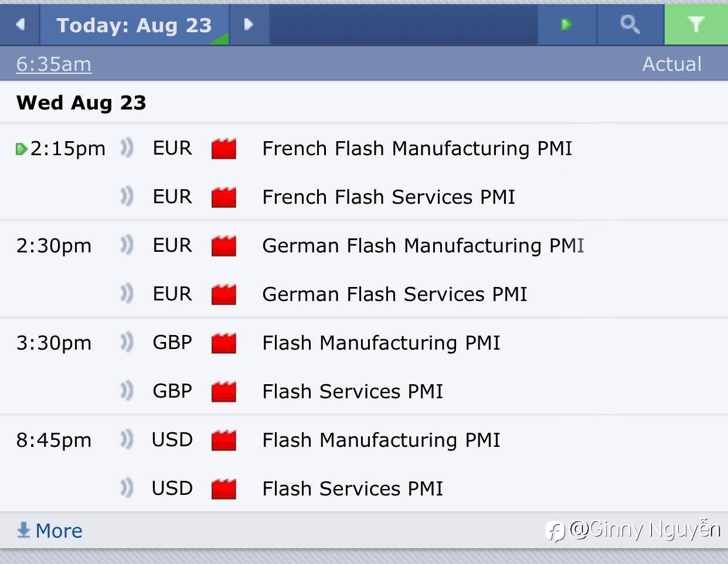
Task: Go to next day arrow
Action: tap(249, 25)
